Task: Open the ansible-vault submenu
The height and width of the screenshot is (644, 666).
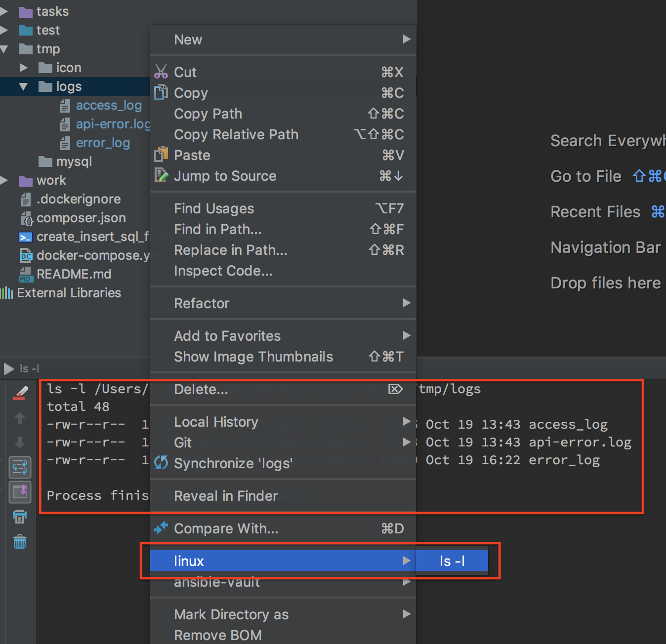Action: tap(283, 583)
